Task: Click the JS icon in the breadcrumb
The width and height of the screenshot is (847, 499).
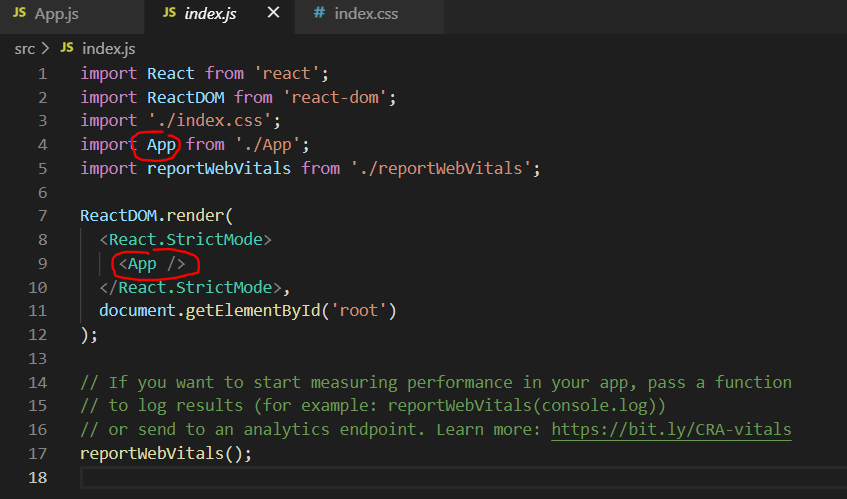Action: pyautogui.click(x=67, y=48)
